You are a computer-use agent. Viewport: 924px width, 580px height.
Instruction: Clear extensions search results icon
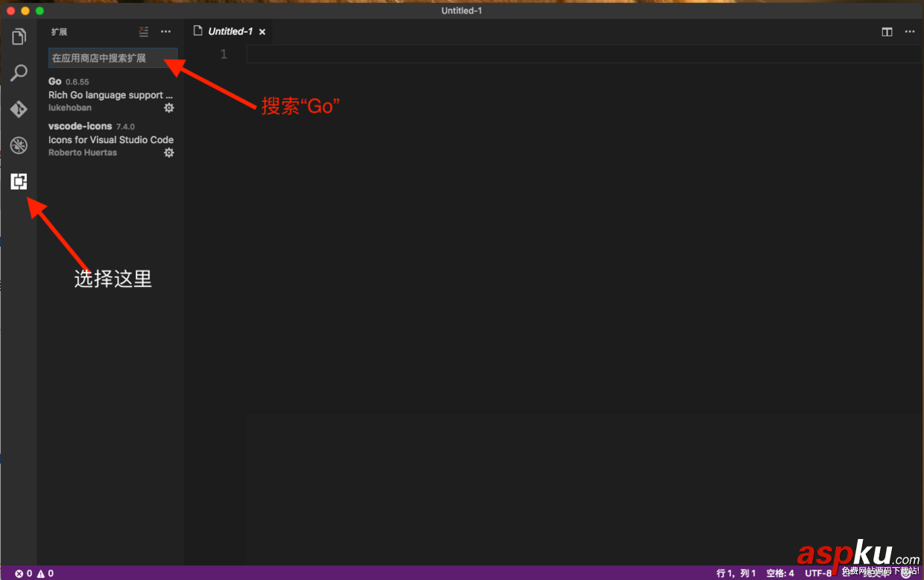[144, 31]
